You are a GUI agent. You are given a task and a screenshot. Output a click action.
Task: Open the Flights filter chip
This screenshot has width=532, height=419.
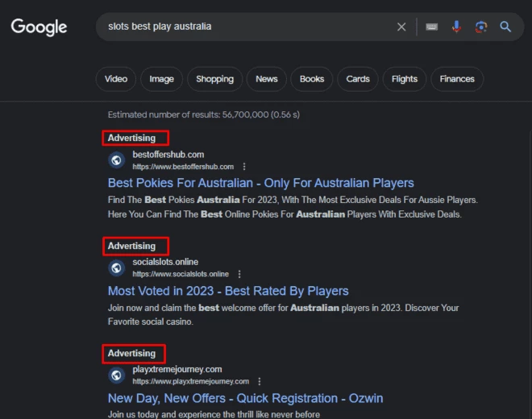click(405, 79)
